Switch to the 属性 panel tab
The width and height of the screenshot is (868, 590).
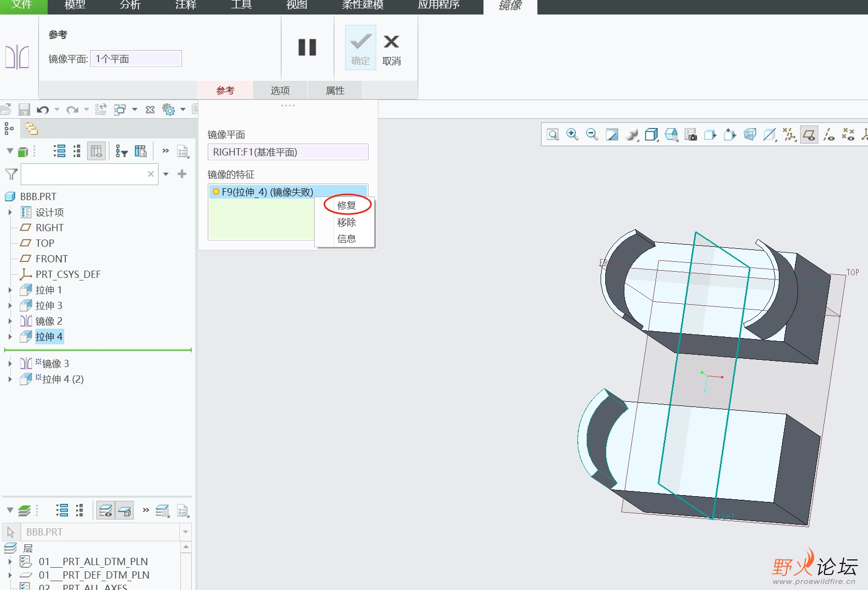[x=335, y=90]
